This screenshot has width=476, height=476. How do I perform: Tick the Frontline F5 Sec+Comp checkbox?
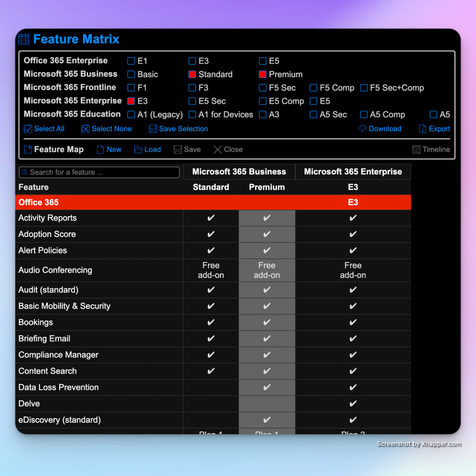(364, 88)
